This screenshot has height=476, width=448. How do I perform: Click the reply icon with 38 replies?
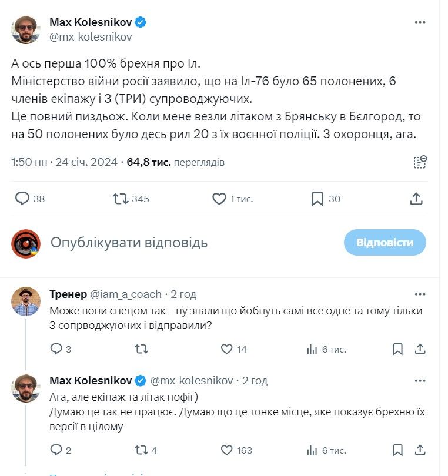pos(23,199)
